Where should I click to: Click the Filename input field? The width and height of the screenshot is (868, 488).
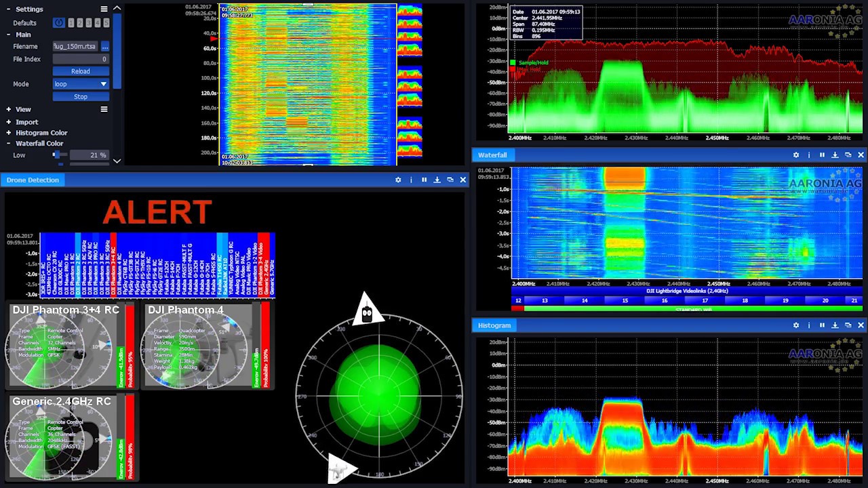76,47
